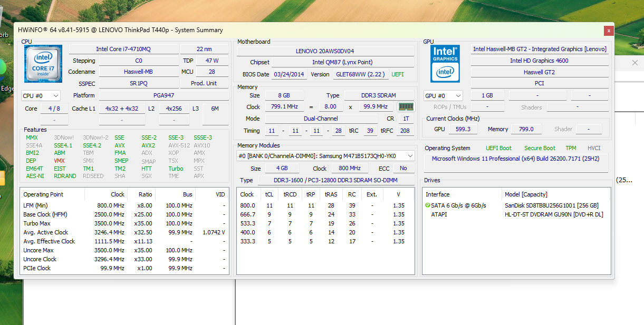Select the Turbo Max row
This screenshot has height=325, width=644.
[x=124, y=223]
